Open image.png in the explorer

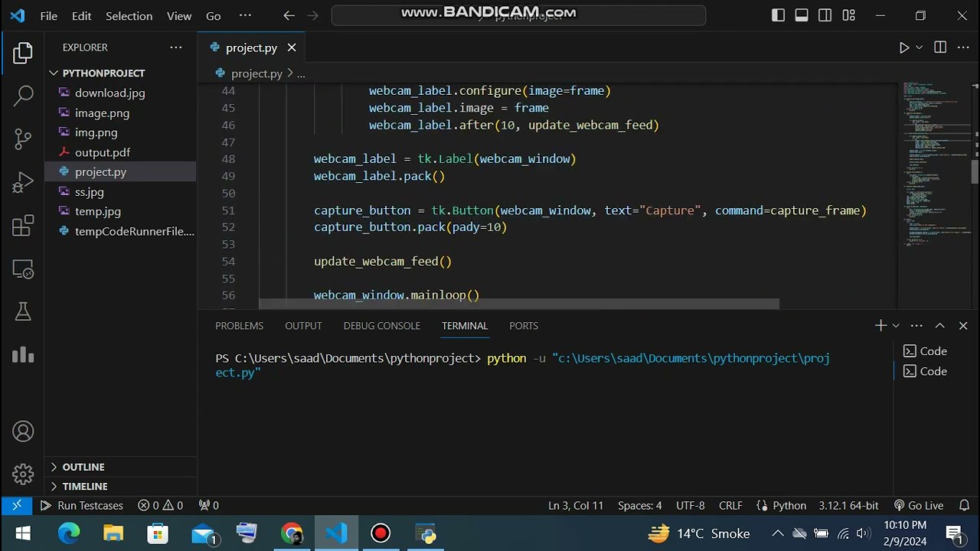[x=102, y=112]
